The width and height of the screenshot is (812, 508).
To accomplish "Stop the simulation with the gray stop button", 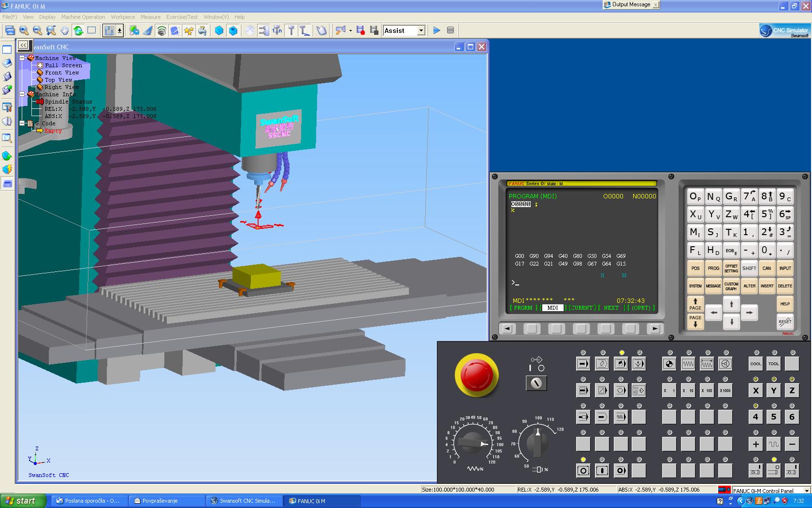I will 450,30.
